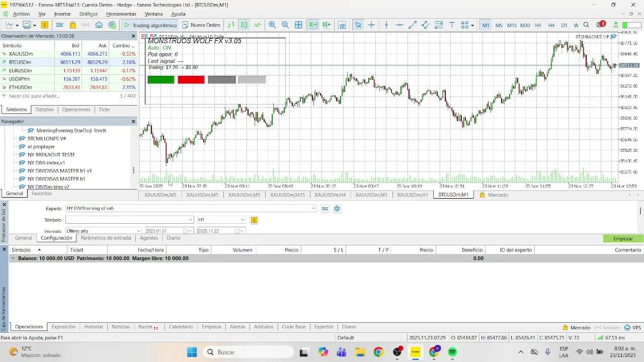
Task: Select the equidistant channel tool
Action: (x=426, y=25)
